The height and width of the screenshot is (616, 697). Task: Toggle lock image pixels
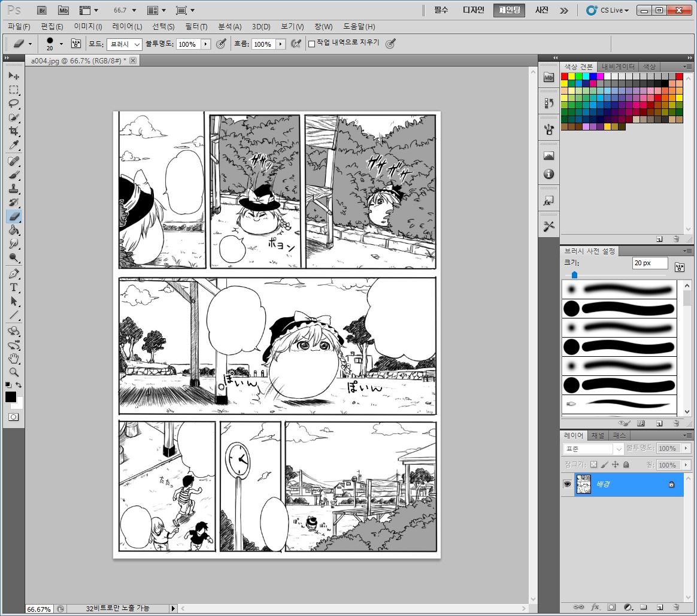pos(604,465)
